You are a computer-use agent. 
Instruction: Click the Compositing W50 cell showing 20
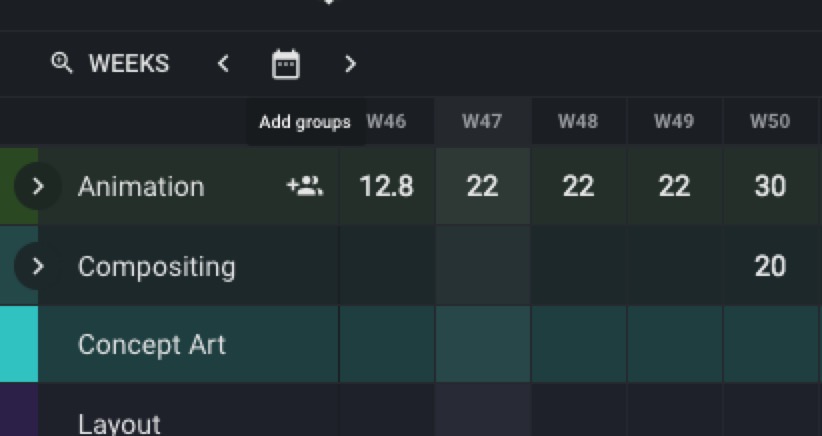770,266
